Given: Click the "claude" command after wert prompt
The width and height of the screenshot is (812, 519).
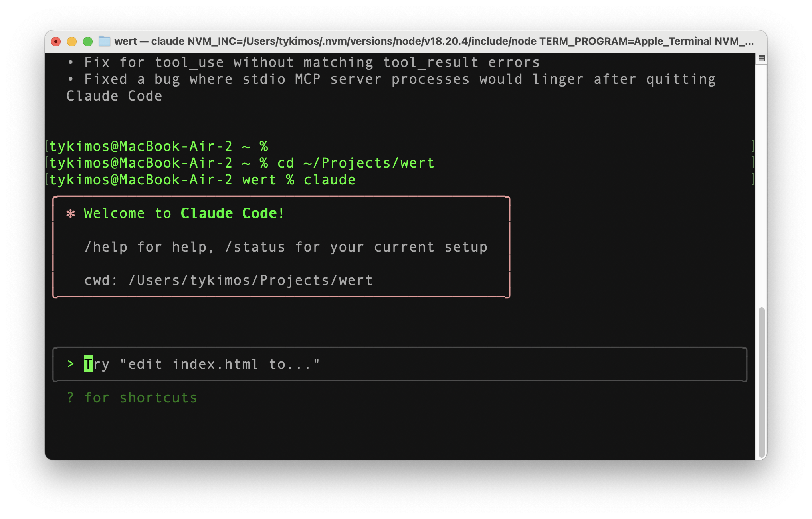Looking at the screenshot, I should tap(329, 180).
